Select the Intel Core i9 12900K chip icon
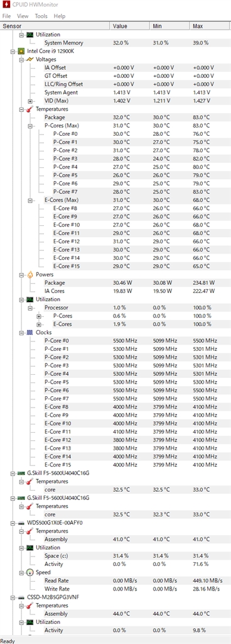231x644 pixels. tap(21, 52)
